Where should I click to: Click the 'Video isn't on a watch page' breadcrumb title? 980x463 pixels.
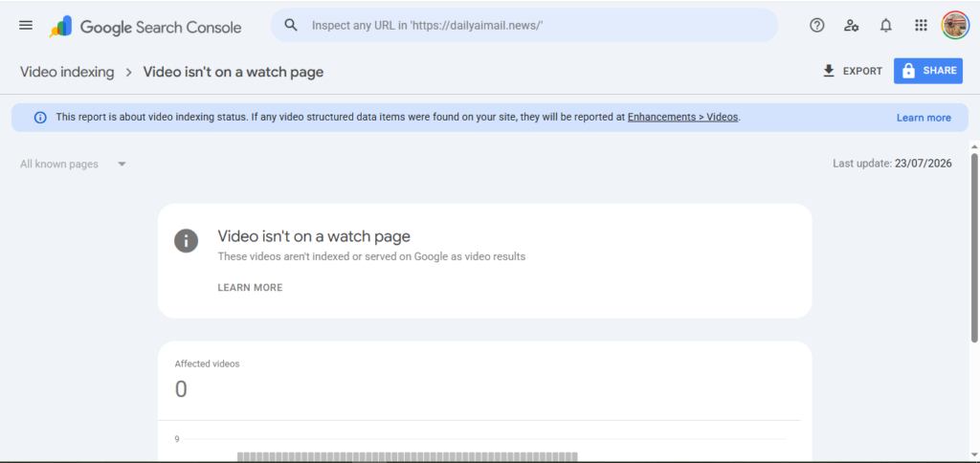click(234, 72)
